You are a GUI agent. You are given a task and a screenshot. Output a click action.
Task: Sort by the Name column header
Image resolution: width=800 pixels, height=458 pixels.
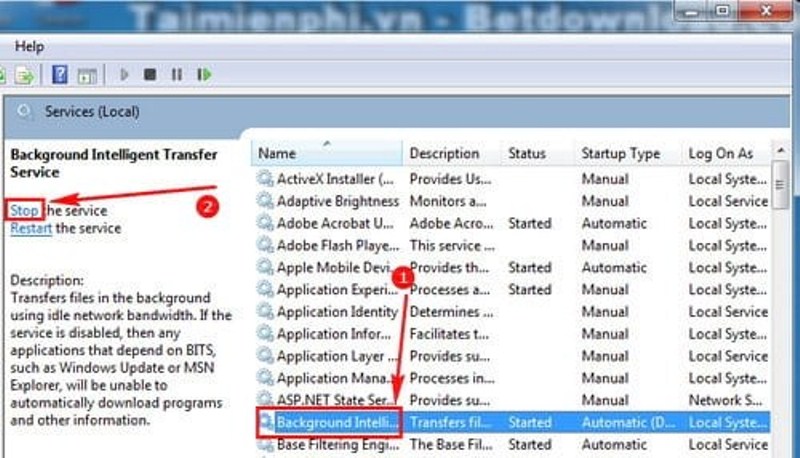(327, 153)
